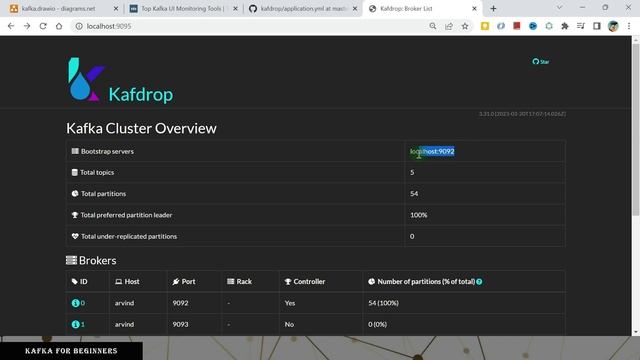Screen dimensions: 640x360
Task: Open the browser home page
Action: pyautogui.click(x=59, y=26)
